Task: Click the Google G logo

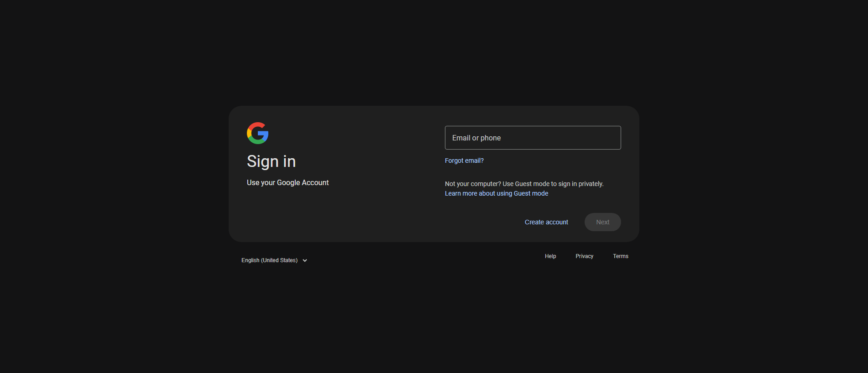Action: [x=257, y=133]
